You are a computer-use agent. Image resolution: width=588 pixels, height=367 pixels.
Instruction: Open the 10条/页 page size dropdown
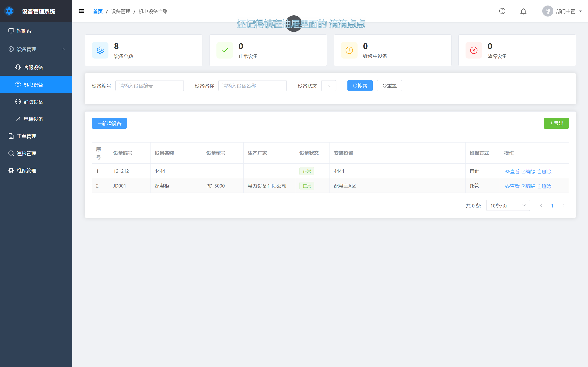pyautogui.click(x=508, y=206)
